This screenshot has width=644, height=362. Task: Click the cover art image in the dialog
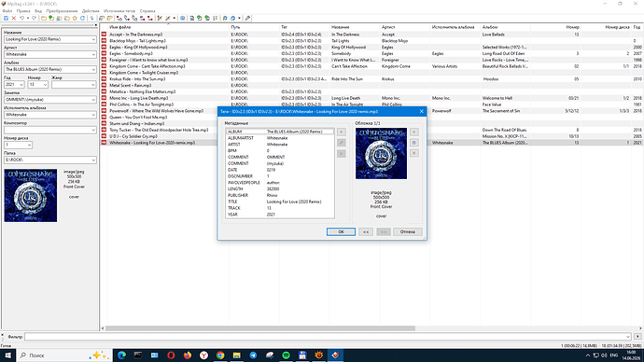click(381, 154)
